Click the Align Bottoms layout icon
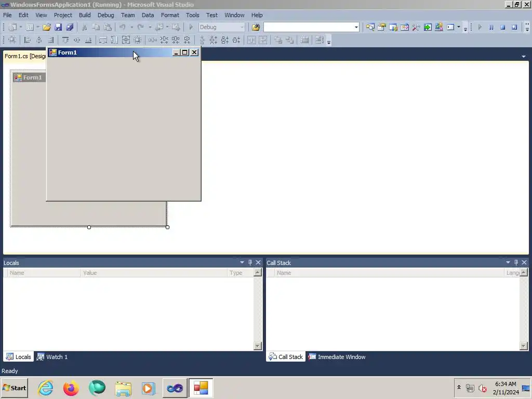 tap(88, 40)
